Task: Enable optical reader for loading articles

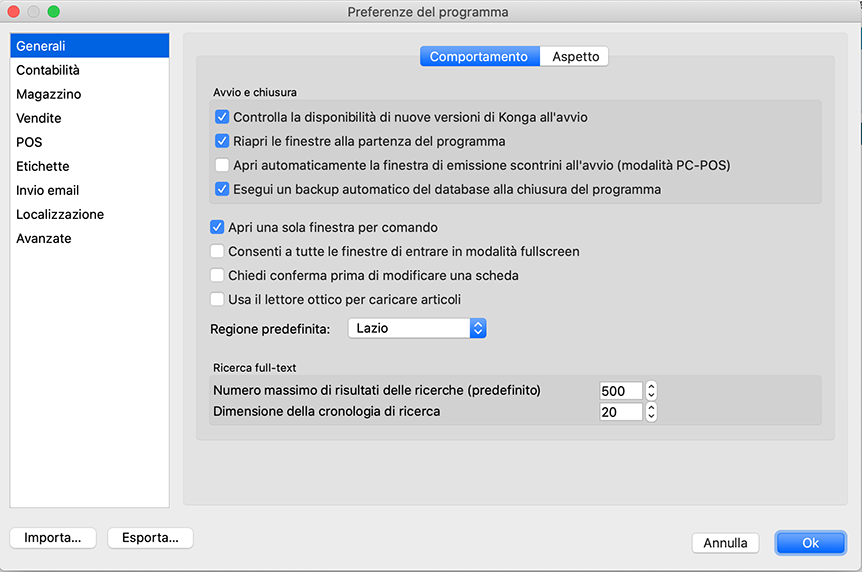Action: click(x=217, y=299)
